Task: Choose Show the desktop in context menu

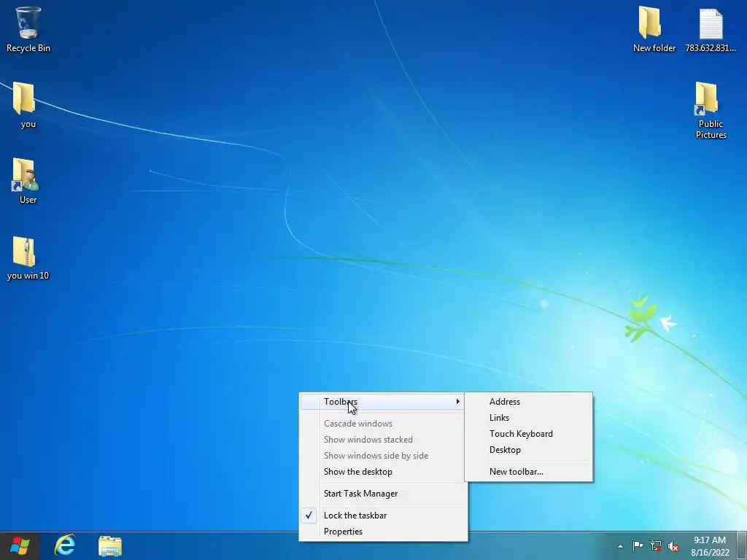Action: (x=383, y=472)
